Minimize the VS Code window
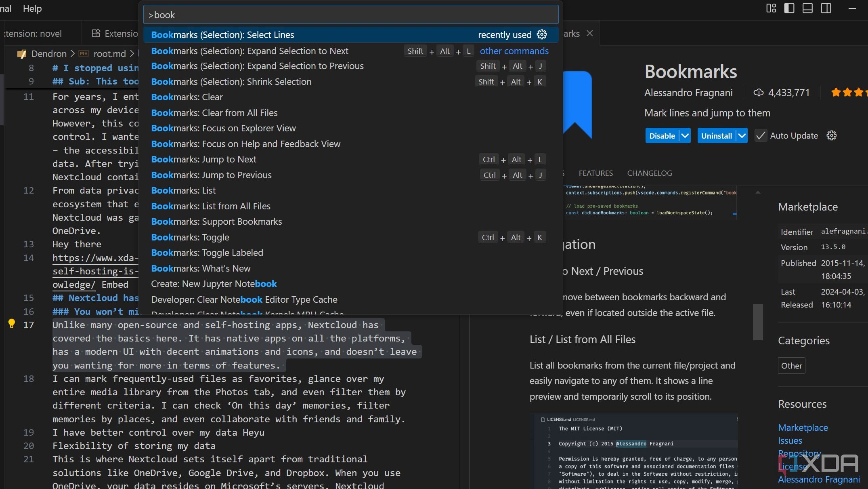868x489 pixels. [x=852, y=8]
